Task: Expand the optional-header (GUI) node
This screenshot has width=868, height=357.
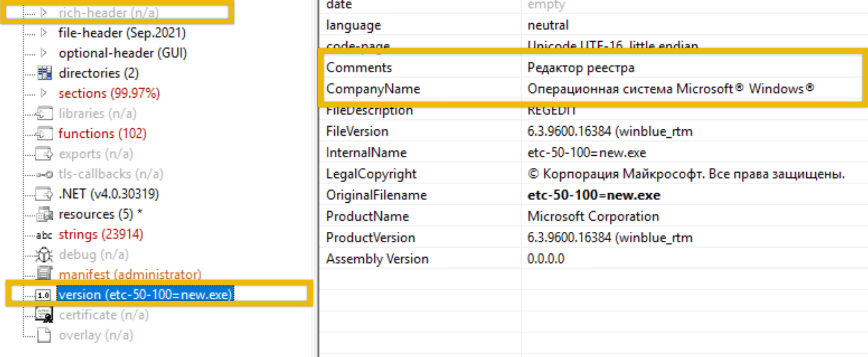Action: pyautogui.click(x=43, y=53)
